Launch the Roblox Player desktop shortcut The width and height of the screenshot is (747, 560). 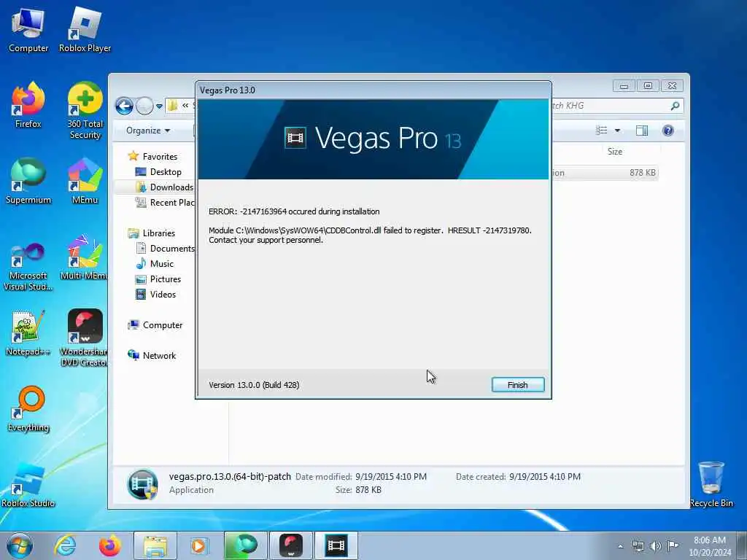click(85, 31)
